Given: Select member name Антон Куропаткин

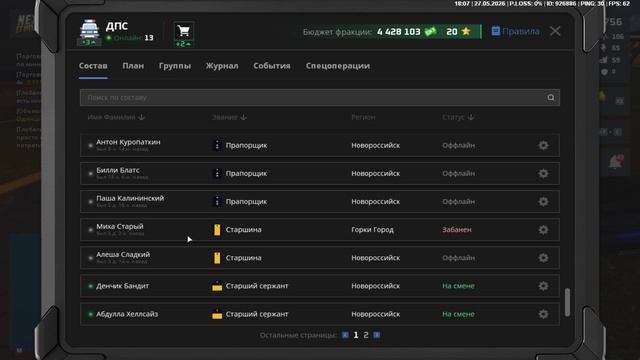Looking at the screenshot, I should click(x=128, y=142).
